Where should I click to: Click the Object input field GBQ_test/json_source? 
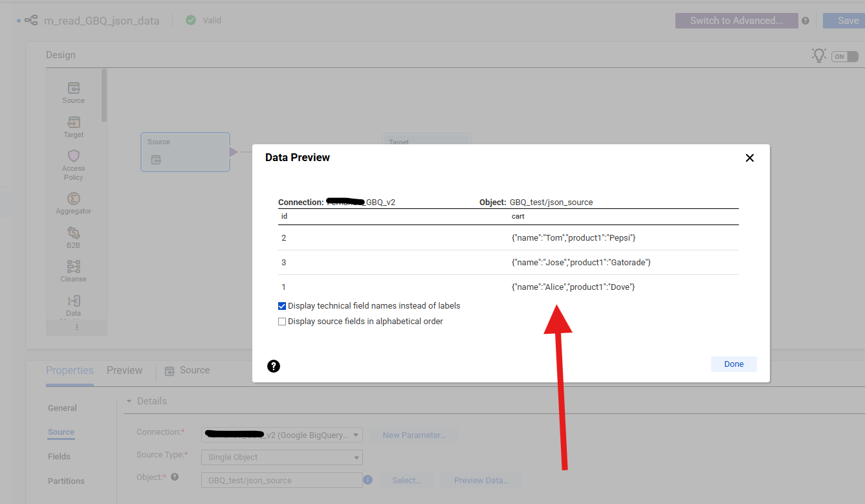(x=282, y=480)
